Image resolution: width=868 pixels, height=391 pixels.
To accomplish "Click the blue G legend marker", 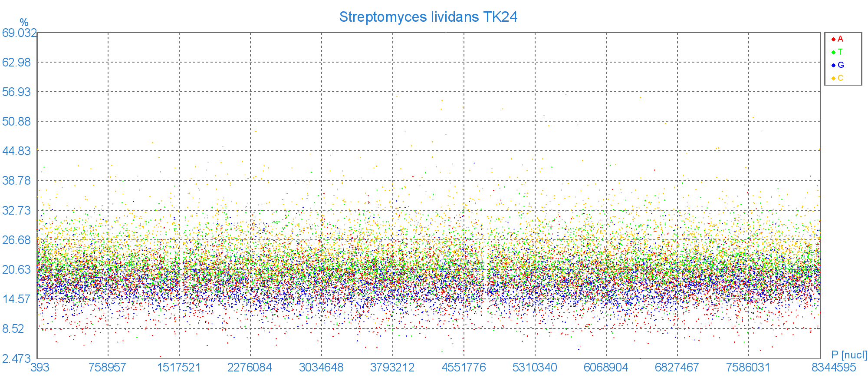I will click(x=833, y=65).
